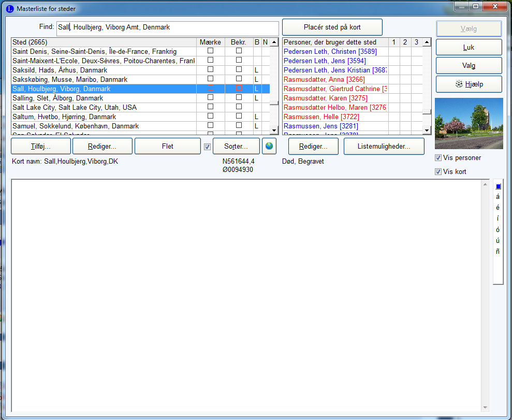The width and height of the screenshot is (512, 420).
Task: Click into the Find text field
Action: (168, 27)
